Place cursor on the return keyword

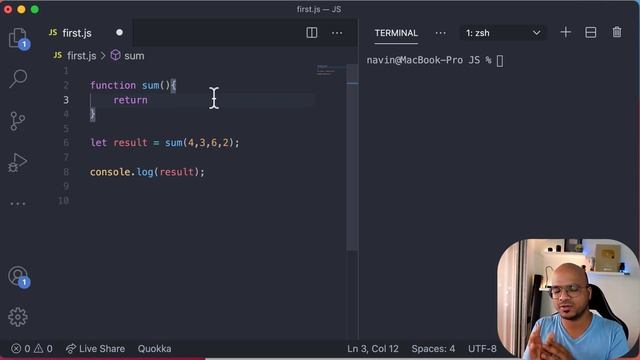click(130, 100)
